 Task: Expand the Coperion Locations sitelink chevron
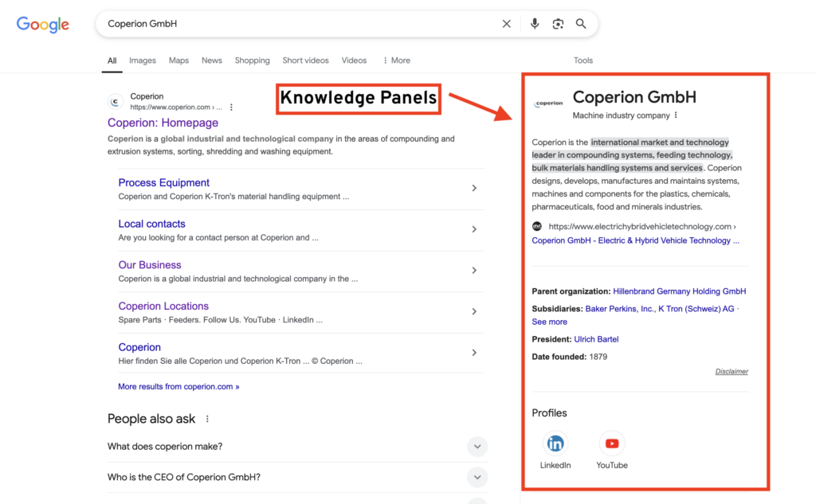click(474, 311)
